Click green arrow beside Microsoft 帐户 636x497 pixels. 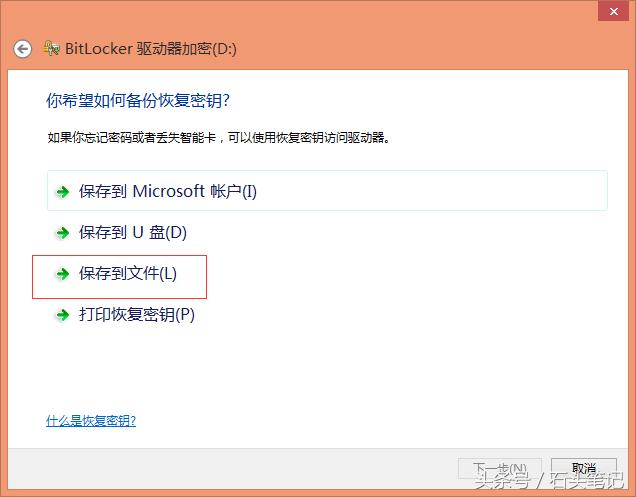coord(63,192)
